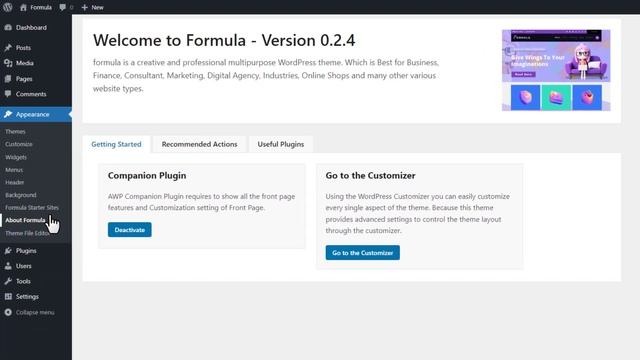The image size is (640, 360).
Task: Deactivate the companion plugin
Action: pos(130,230)
